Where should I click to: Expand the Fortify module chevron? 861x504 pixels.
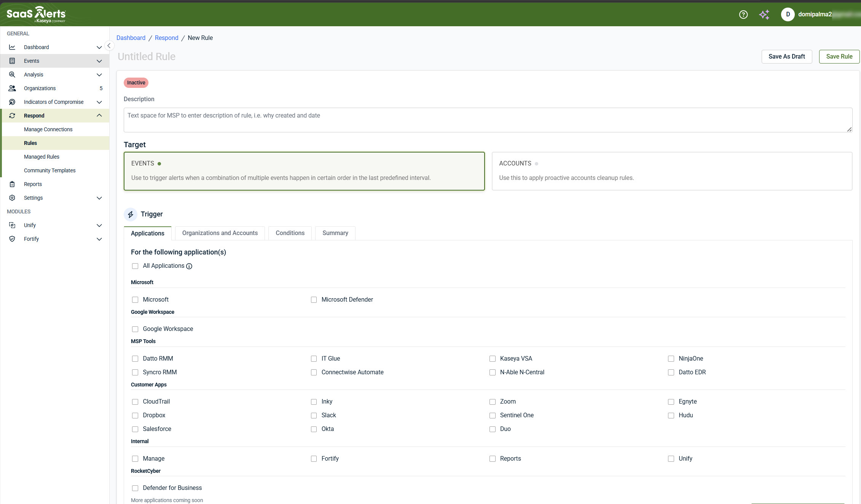(99, 239)
